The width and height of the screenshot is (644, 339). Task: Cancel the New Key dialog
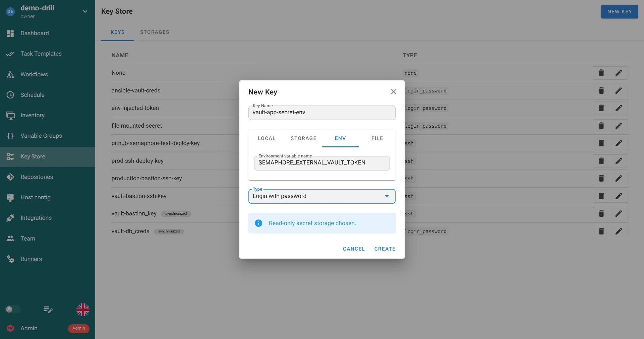[x=354, y=249]
